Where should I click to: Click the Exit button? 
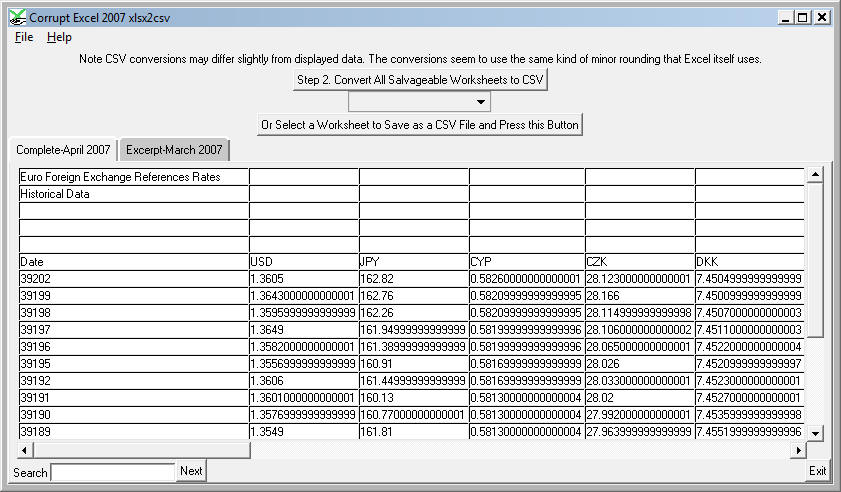tap(817, 471)
